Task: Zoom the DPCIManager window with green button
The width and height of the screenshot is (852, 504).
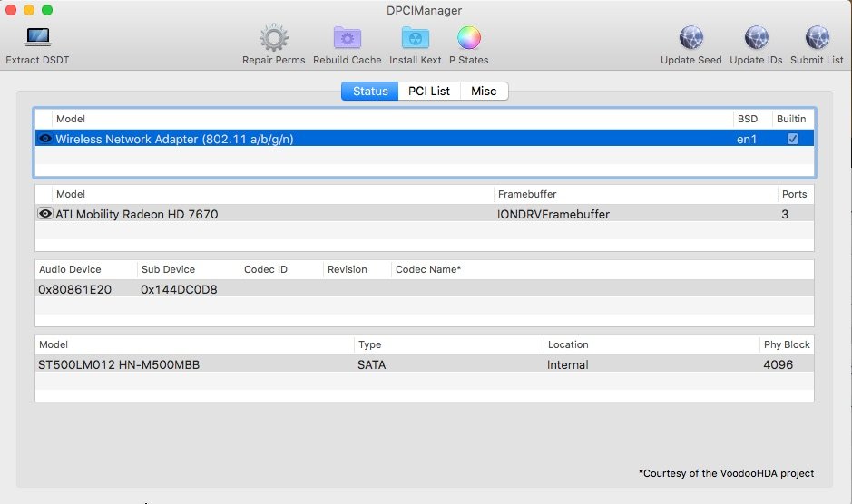Action: pos(47,10)
